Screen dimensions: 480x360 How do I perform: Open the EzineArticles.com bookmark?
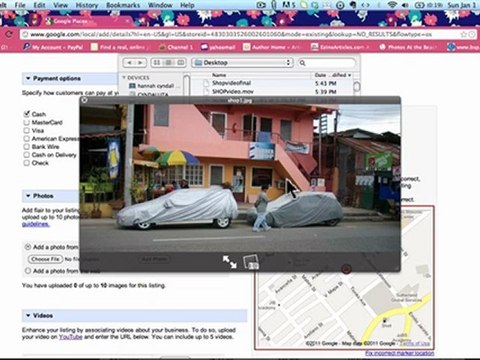[x=340, y=47]
